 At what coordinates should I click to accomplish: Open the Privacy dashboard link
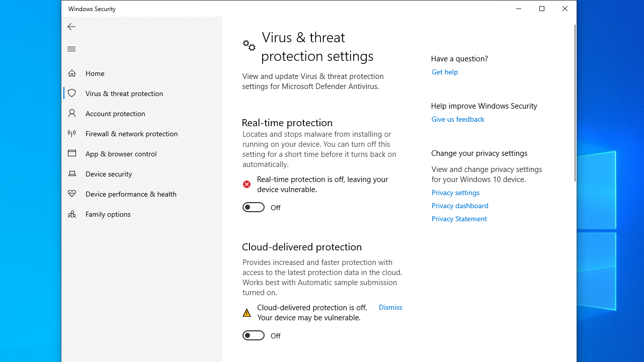tap(460, 206)
